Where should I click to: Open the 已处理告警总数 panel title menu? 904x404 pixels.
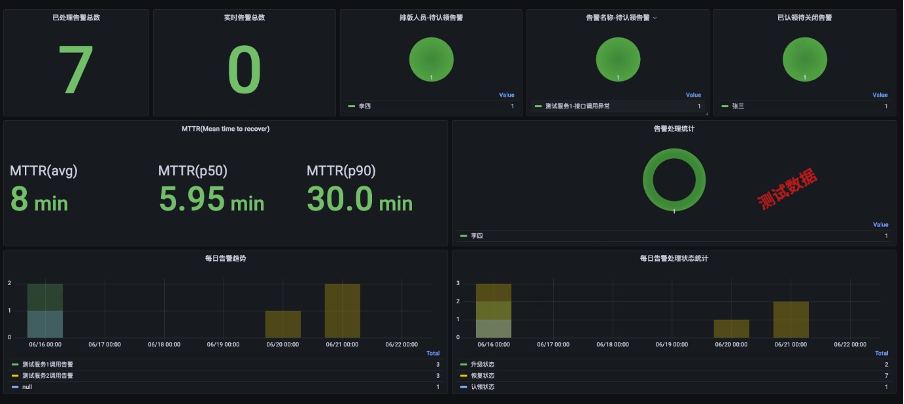click(x=76, y=18)
